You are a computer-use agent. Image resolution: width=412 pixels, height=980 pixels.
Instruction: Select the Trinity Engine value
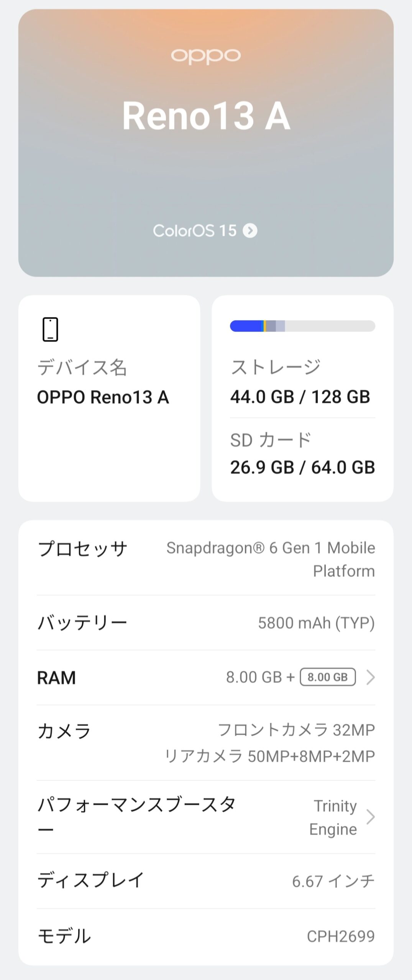coord(333,817)
